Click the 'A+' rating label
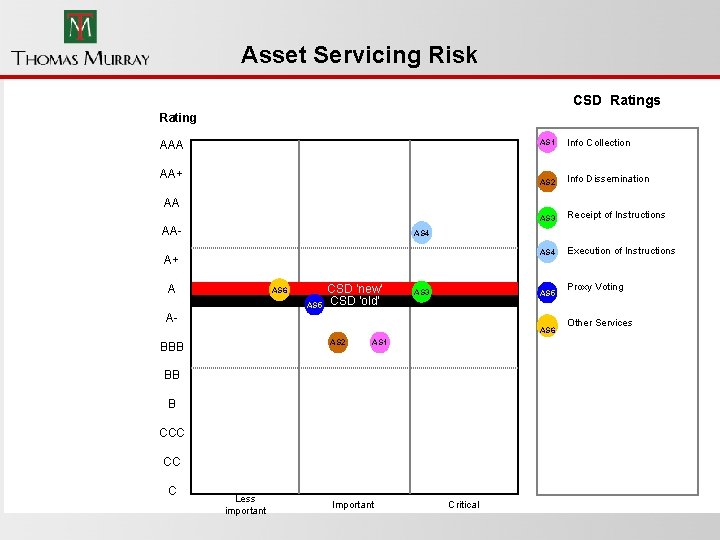 click(171, 260)
